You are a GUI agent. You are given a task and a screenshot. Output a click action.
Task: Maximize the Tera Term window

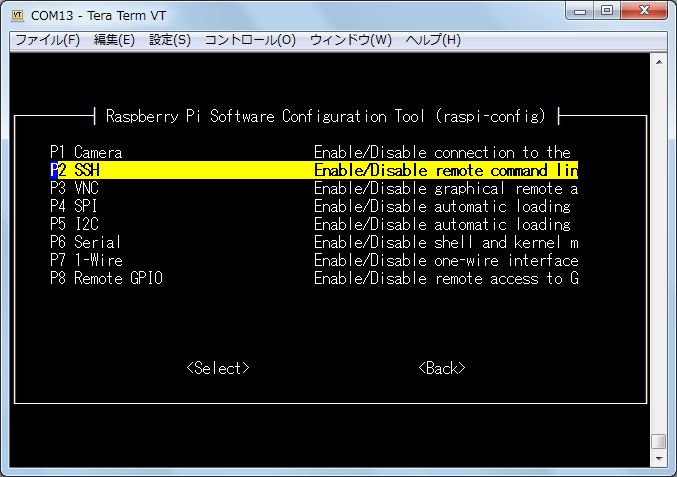(x=607, y=11)
